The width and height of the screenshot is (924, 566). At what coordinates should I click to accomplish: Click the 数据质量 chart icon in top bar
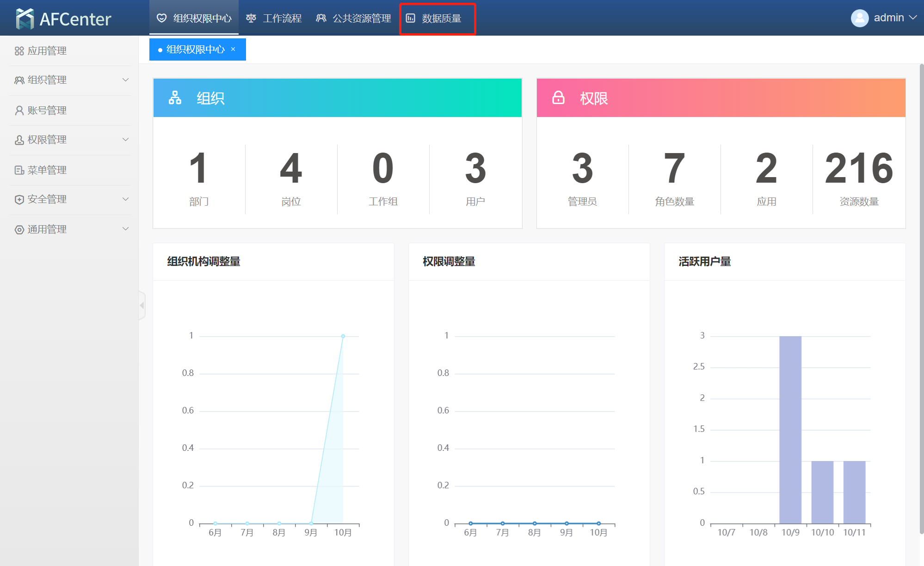click(x=410, y=18)
